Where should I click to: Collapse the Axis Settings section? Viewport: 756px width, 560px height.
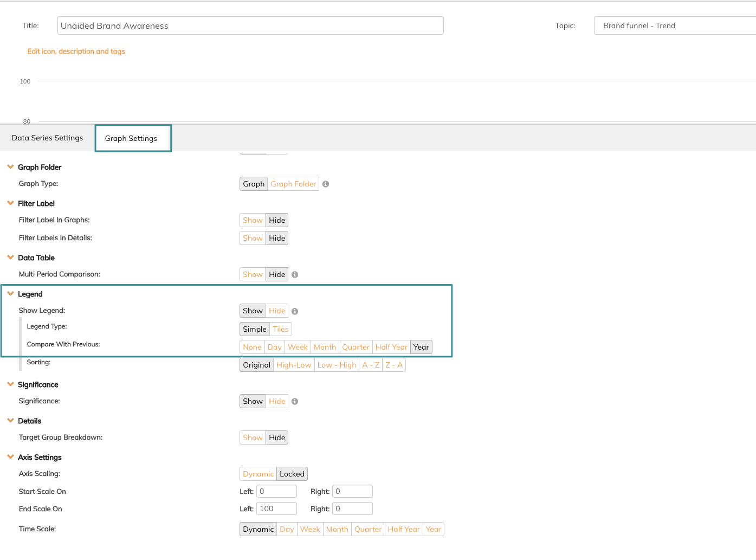point(10,457)
